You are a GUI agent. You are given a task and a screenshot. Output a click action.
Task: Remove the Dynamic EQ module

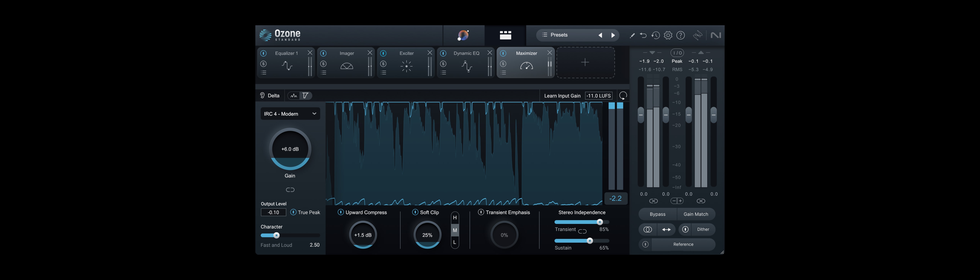[x=490, y=53]
